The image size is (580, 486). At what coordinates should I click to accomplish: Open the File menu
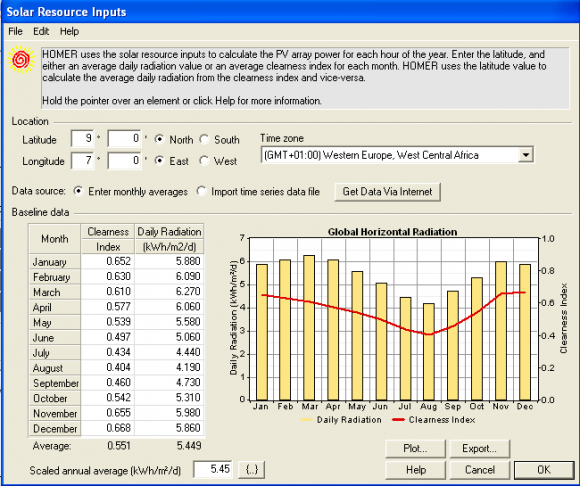coord(16,31)
